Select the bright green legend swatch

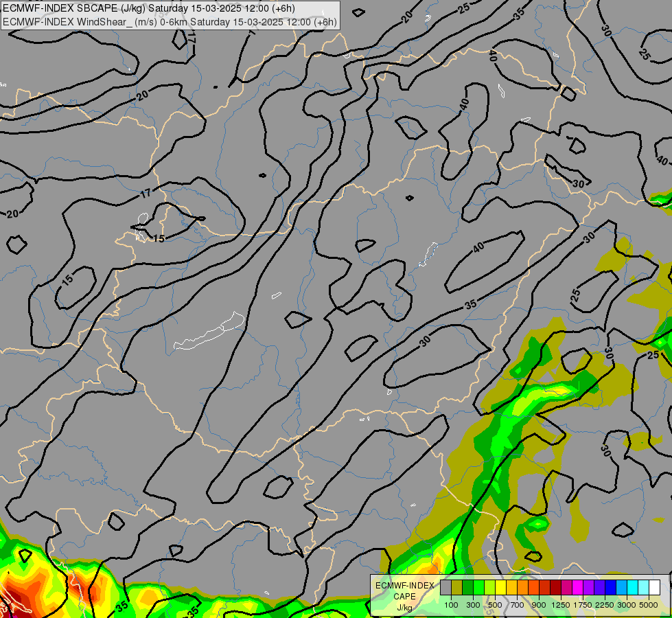coord(478,588)
